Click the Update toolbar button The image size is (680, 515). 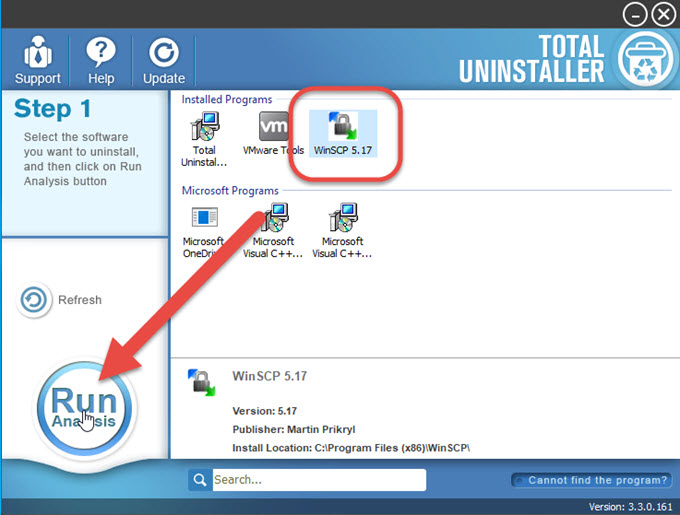[164, 60]
